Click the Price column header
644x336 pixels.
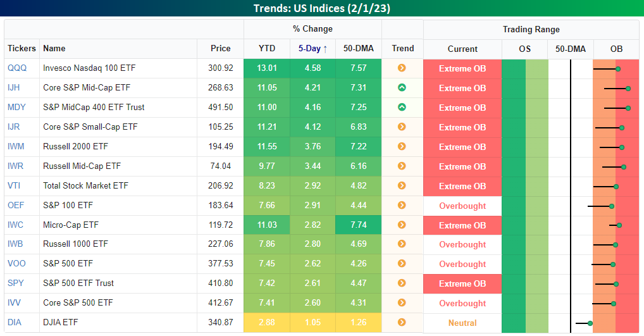click(x=221, y=48)
